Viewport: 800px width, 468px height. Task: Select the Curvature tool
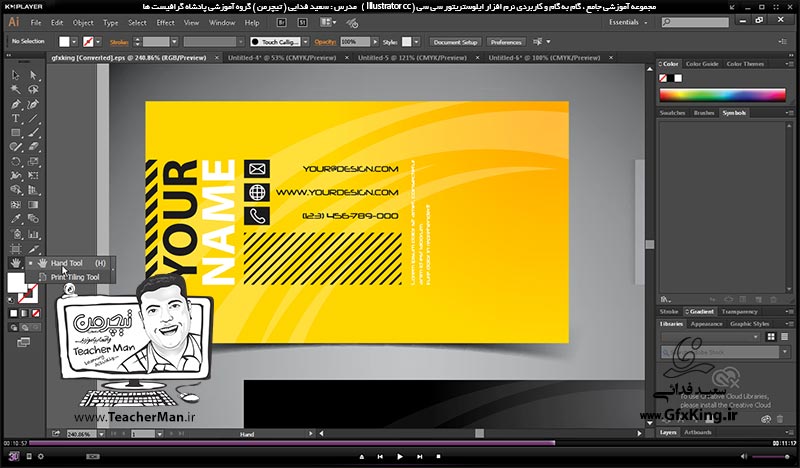coord(33,104)
